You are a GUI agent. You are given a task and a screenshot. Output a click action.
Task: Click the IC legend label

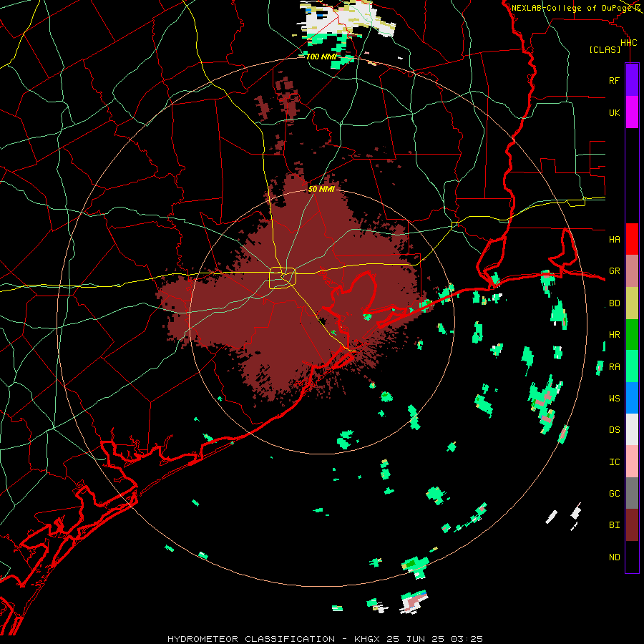(614, 462)
